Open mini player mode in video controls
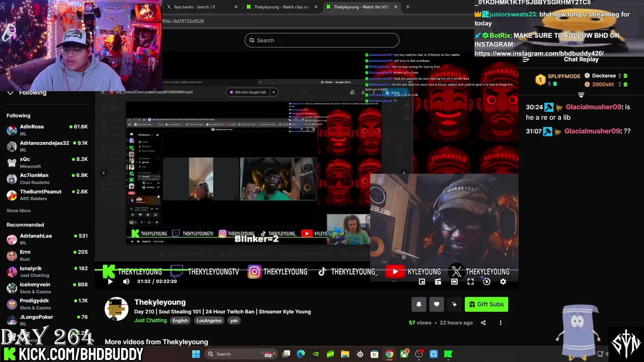Screen dimensions: 644x362 422,282
